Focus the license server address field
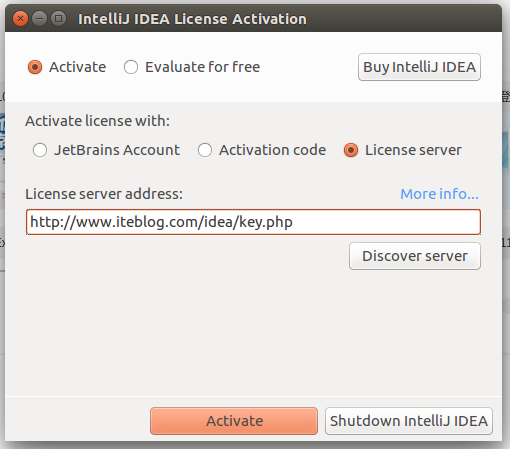The image size is (510, 449). click(x=253, y=222)
